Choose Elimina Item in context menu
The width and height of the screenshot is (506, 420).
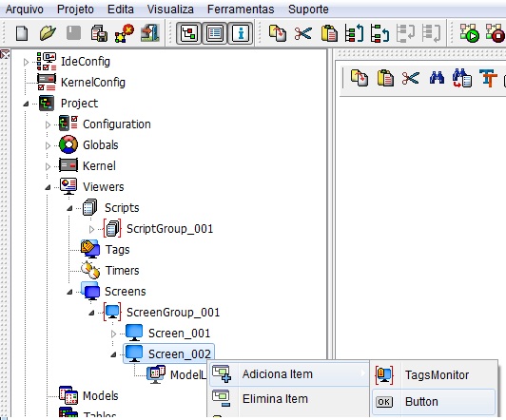coord(289,399)
